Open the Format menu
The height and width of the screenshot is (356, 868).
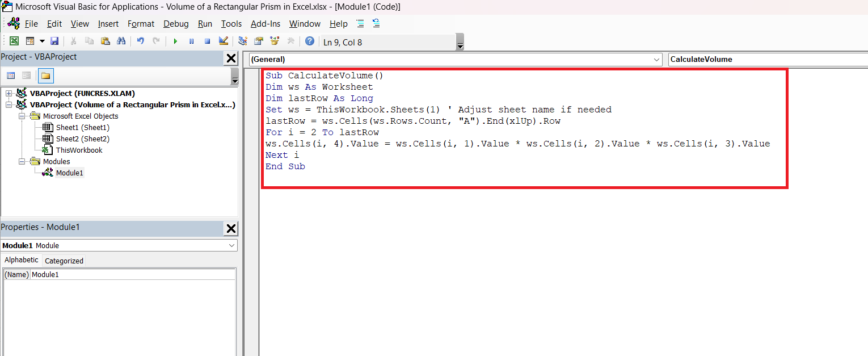pyautogui.click(x=141, y=24)
